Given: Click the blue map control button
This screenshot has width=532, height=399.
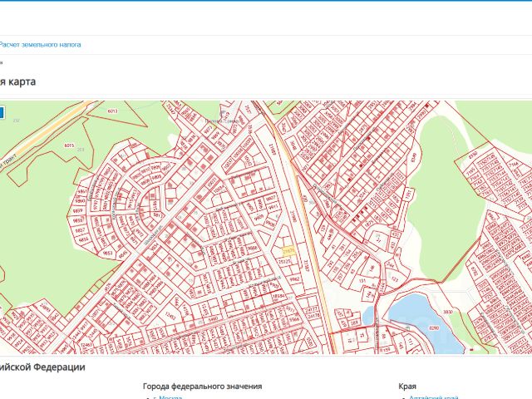Looking at the screenshot, I should coord(2,113).
